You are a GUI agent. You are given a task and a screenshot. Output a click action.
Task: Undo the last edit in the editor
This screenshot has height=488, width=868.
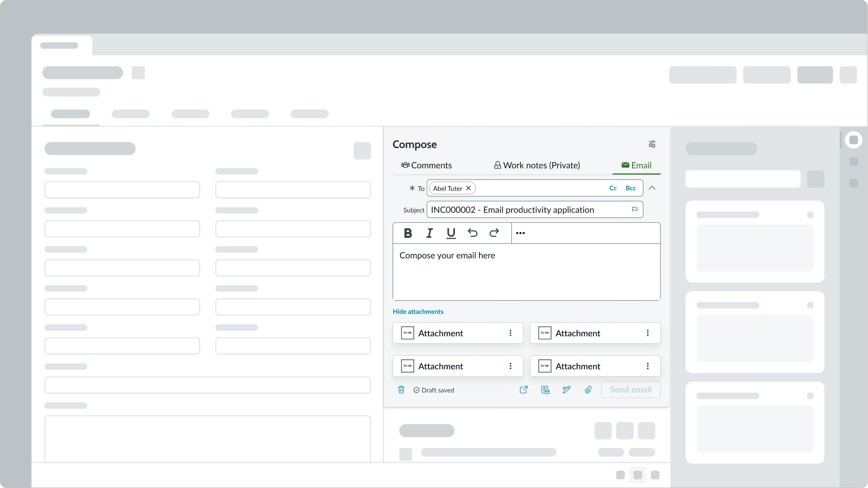[x=472, y=233]
